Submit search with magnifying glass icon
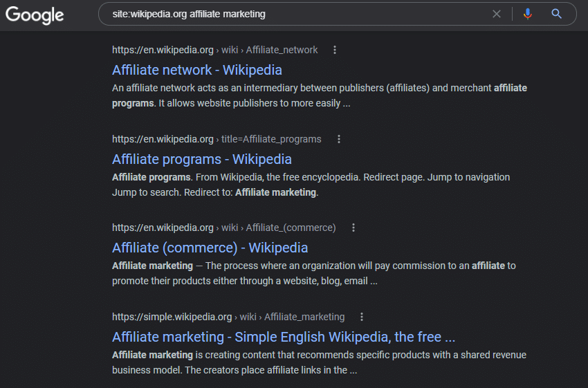 556,15
